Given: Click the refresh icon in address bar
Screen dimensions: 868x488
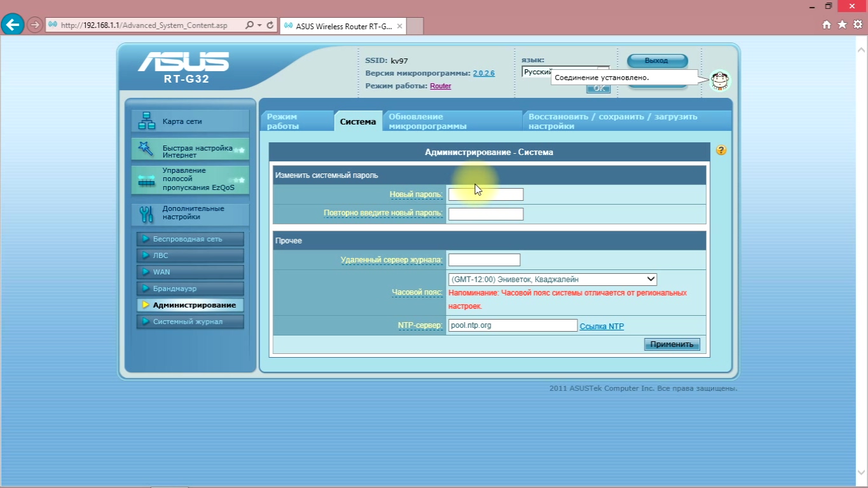Looking at the screenshot, I should pyautogui.click(x=270, y=25).
